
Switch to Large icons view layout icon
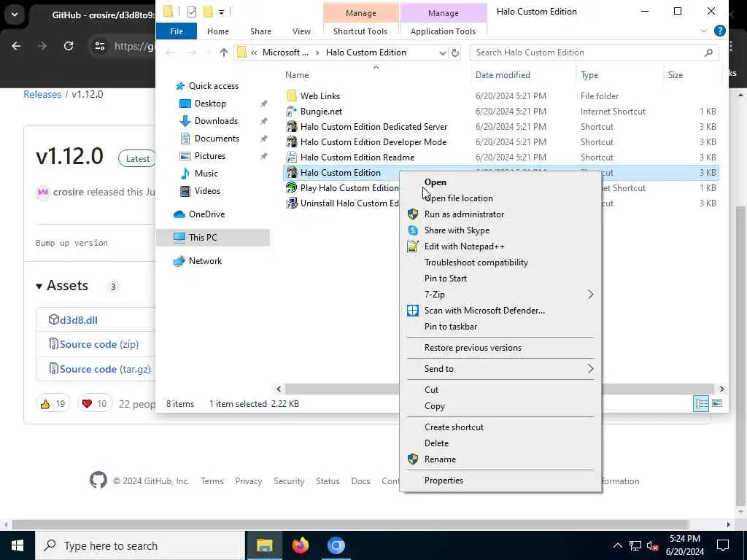tap(716, 403)
